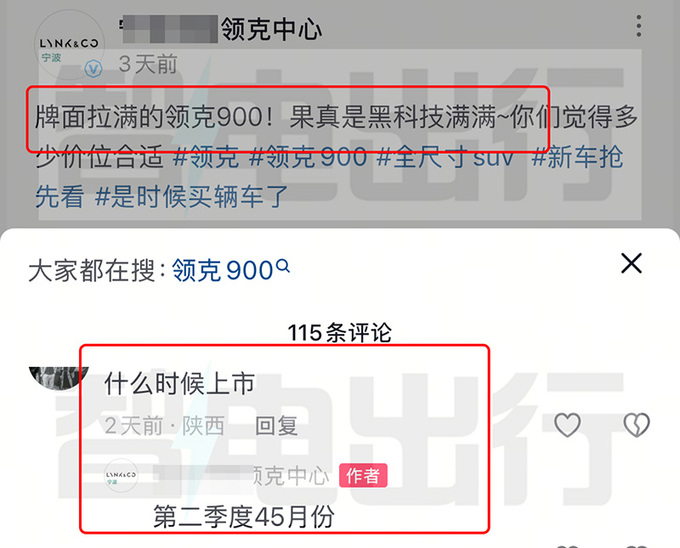Viewport: 680px width, 548px height.
Task: Reply to the comment via 回复
Action: (276, 426)
